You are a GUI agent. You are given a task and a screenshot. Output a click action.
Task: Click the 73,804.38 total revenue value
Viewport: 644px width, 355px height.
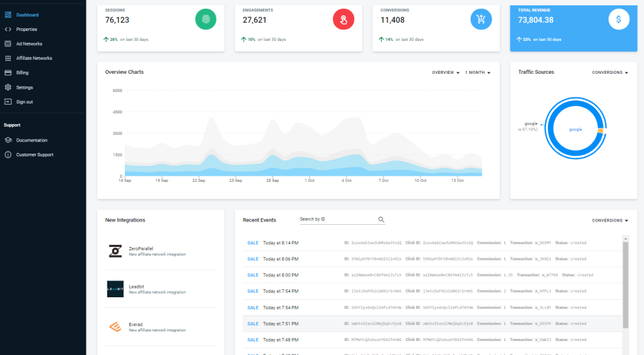pyautogui.click(x=535, y=20)
